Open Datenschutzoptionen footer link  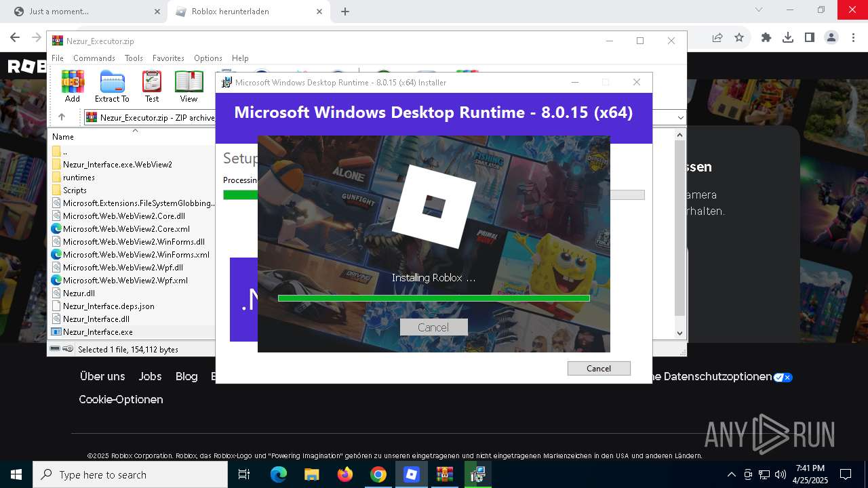[717, 376]
